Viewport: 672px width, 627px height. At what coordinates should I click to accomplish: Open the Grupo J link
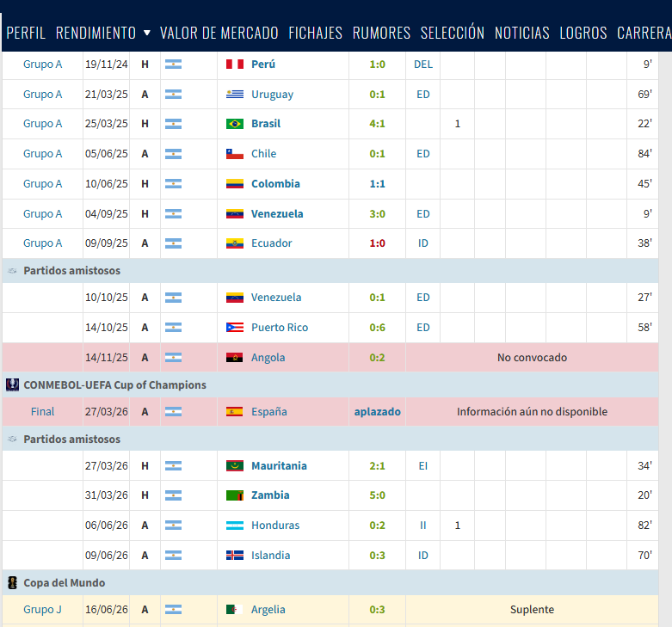[x=42, y=609]
